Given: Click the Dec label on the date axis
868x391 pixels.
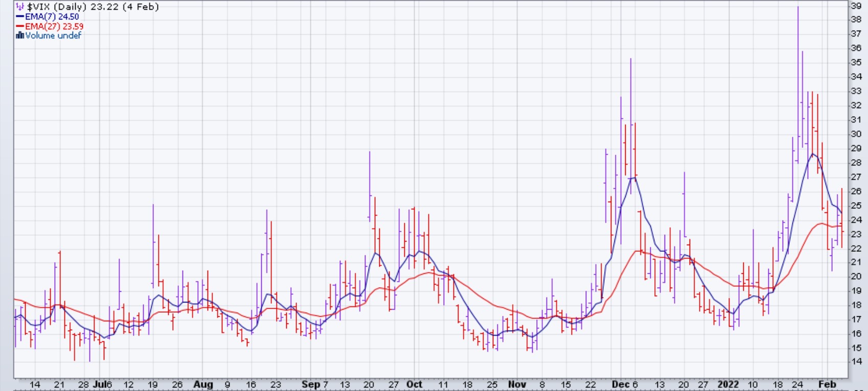Looking at the screenshot, I should pos(620,384).
